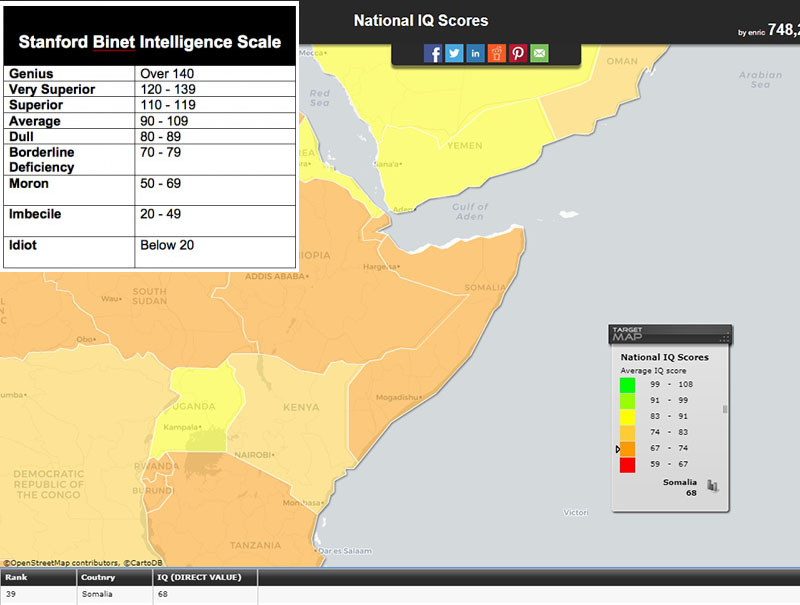Share the map on Facebook
The width and height of the screenshot is (800, 605).
click(x=433, y=54)
